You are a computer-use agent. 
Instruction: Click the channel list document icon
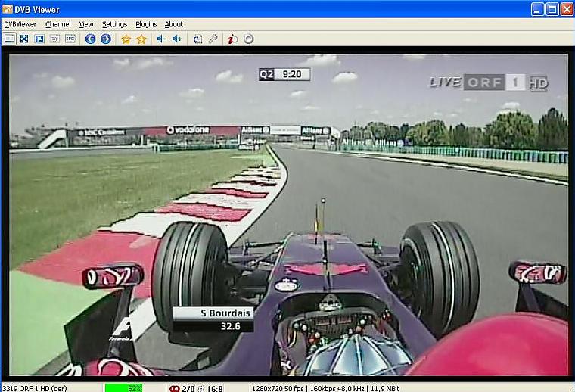tap(197, 39)
